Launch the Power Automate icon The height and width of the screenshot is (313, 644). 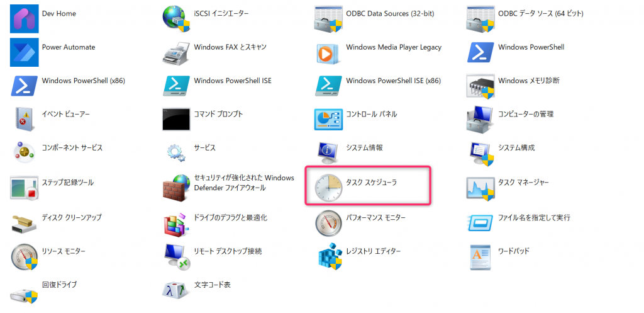click(25, 53)
